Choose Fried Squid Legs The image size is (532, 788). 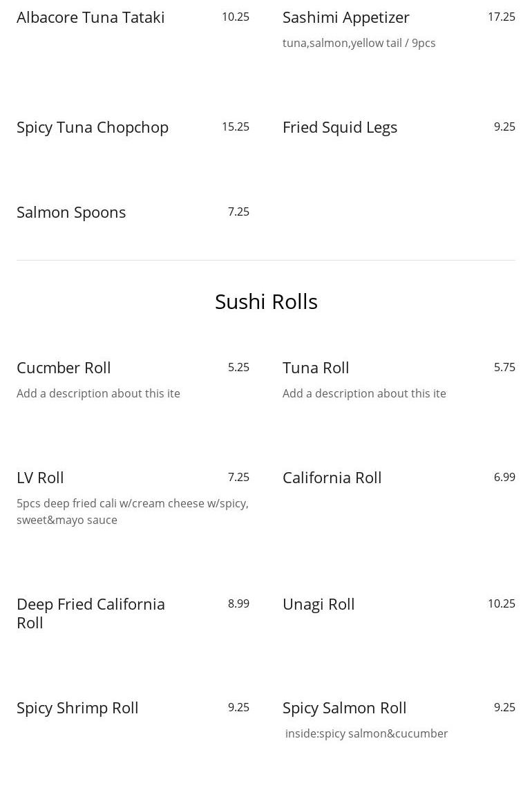pyautogui.click(x=339, y=127)
